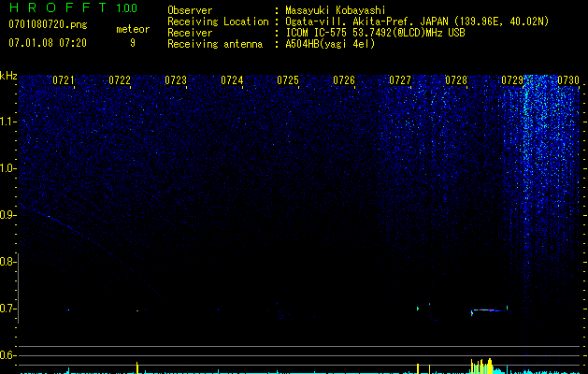The height and width of the screenshot is (374, 588).
Task: Click the HROFFT 1.0.0 title text
Action: [73, 7]
